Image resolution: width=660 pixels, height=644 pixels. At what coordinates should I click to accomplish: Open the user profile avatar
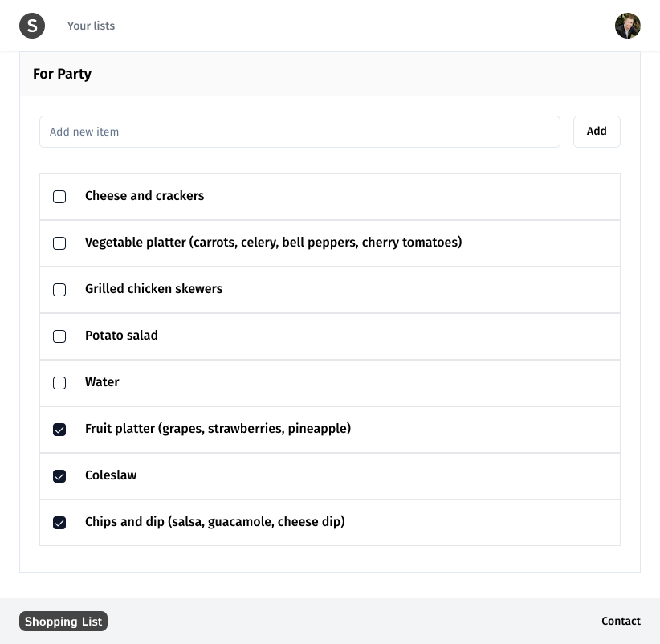[x=628, y=26]
